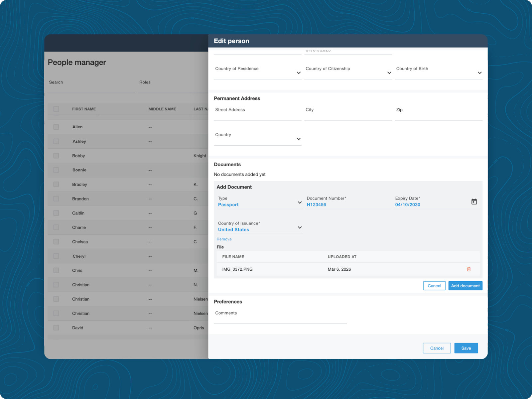Click the Save button
The image size is (532, 399).
(466, 348)
